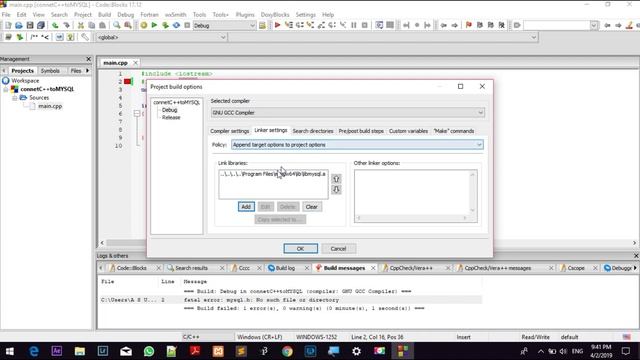The image size is (640, 360).
Task: Click the Save file floppy icon
Action: pyautogui.click(x=30, y=25)
